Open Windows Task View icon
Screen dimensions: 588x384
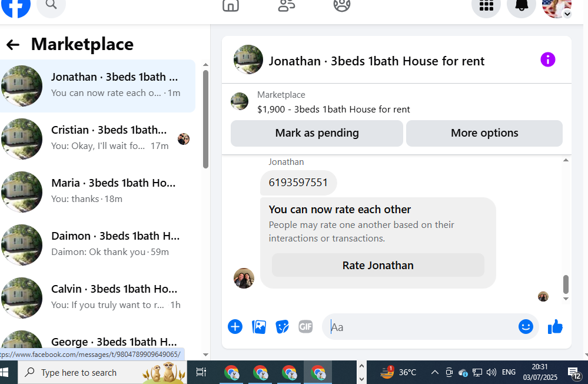(201, 372)
